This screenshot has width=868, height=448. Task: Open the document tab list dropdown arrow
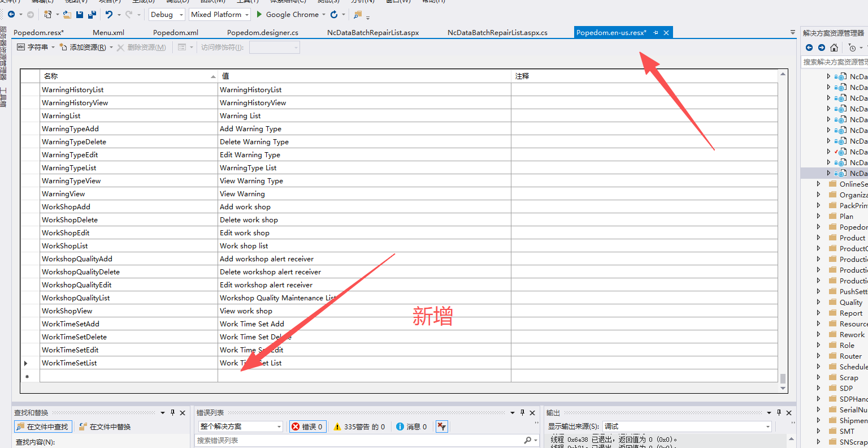793,33
